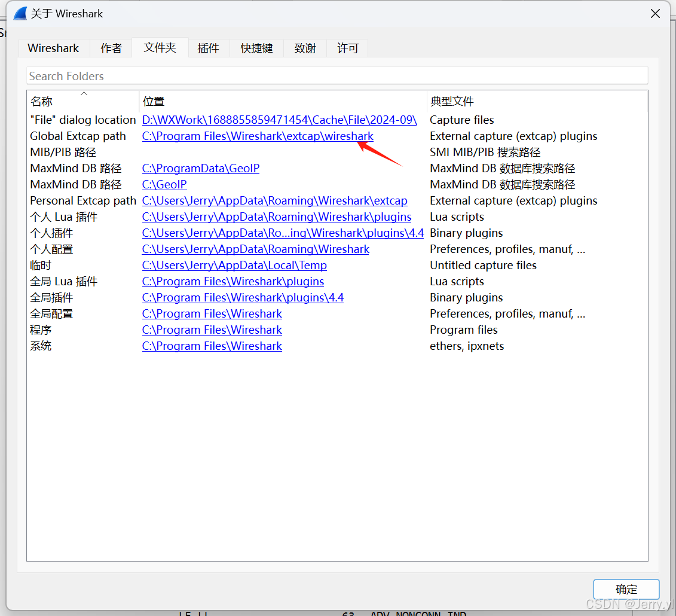676x616 pixels.
Task: Click the Global Extcap path name cell
Action: point(78,136)
